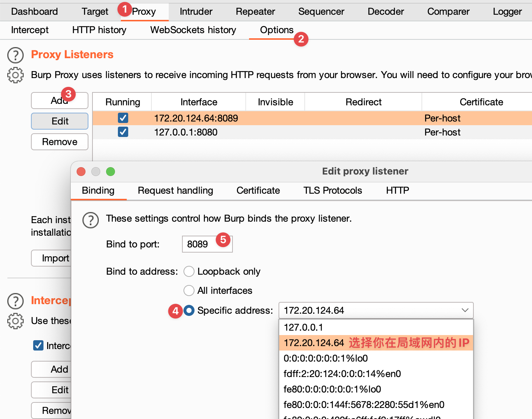The height and width of the screenshot is (419, 532).
Task: Sort listeners by Interface column header
Action: (199, 102)
